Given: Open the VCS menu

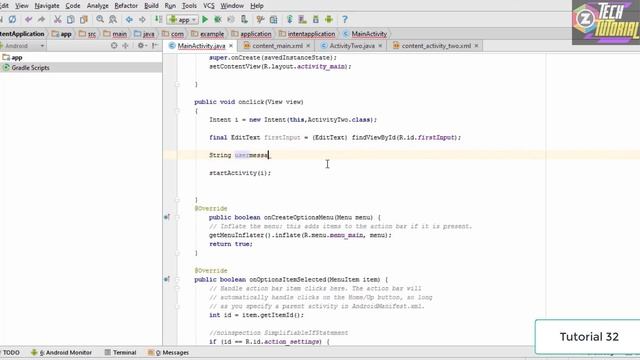Looking at the screenshot, I should click(x=209, y=6).
